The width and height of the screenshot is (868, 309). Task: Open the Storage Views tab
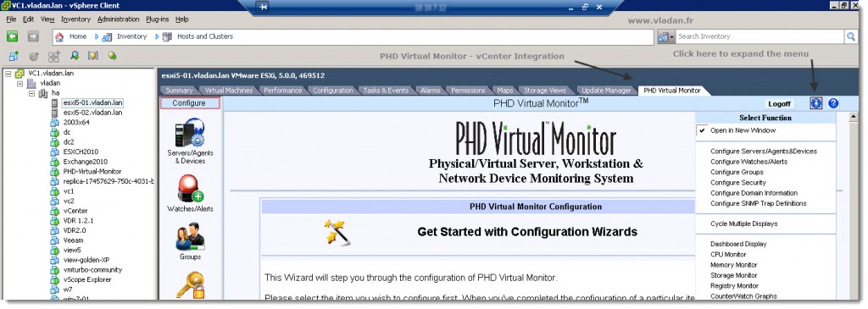click(x=544, y=91)
